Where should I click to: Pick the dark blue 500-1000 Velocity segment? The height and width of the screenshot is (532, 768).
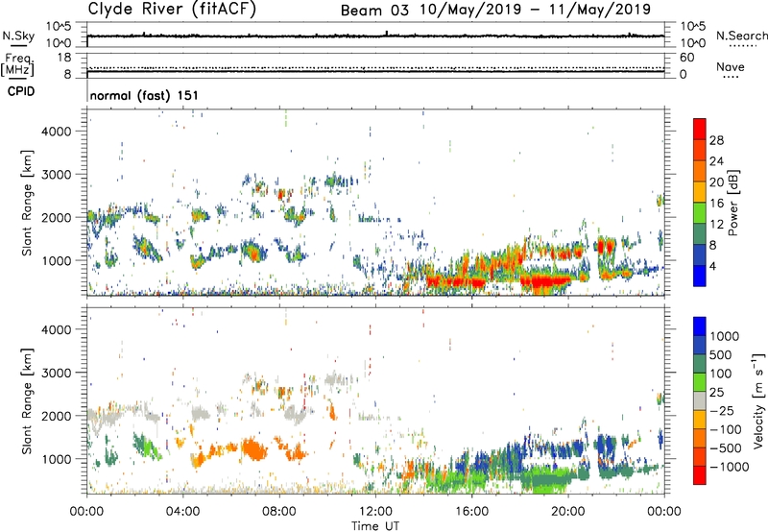point(700,345)
